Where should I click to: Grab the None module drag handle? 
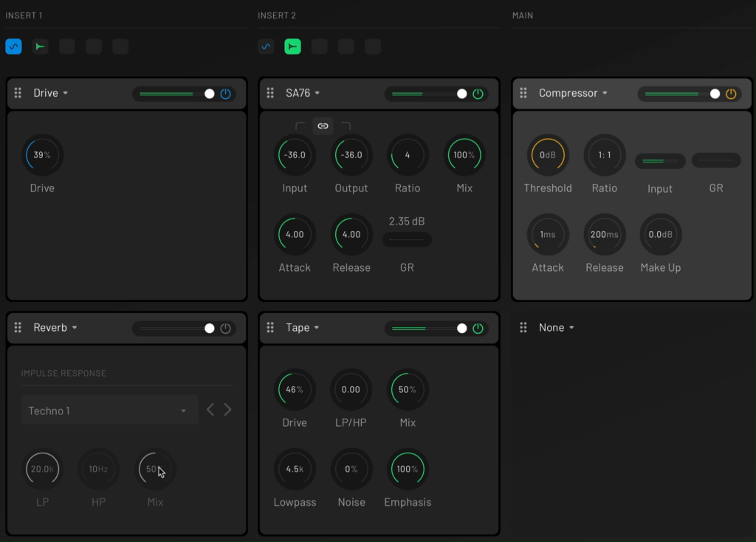click(x=523, y=327)
